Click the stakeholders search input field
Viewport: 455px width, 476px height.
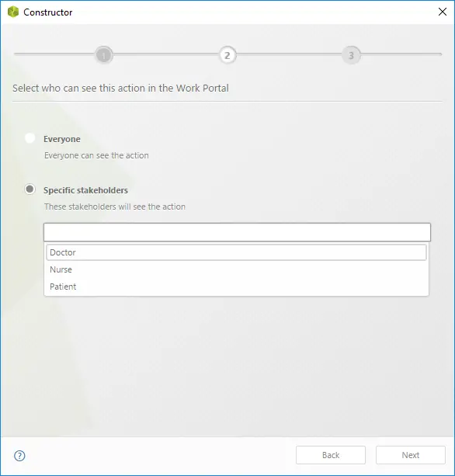(x=237, y=232)
